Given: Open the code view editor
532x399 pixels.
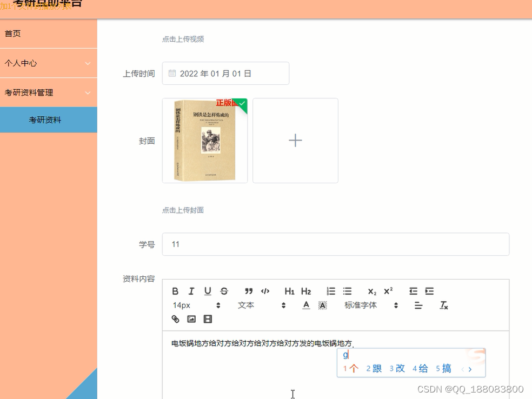Looking at the screenshot, I should (265, 291).
